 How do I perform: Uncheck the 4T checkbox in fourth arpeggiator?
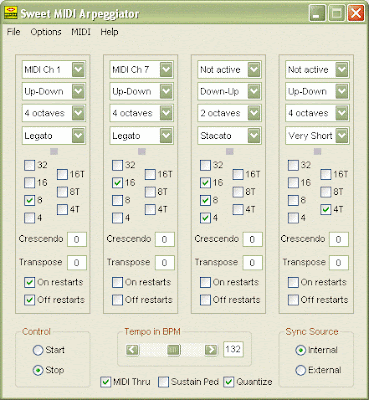coord(326,209)
